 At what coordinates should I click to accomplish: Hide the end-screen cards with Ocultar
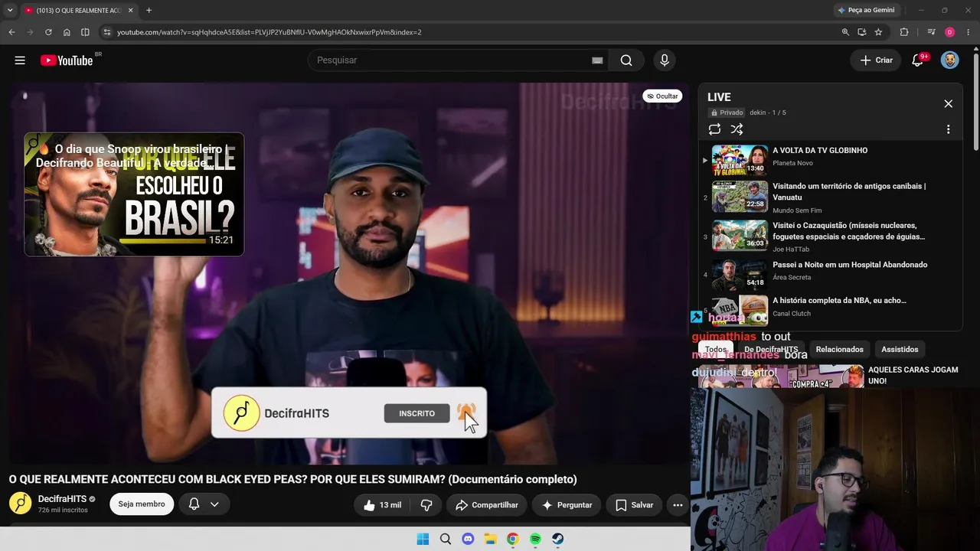[662, 96]
